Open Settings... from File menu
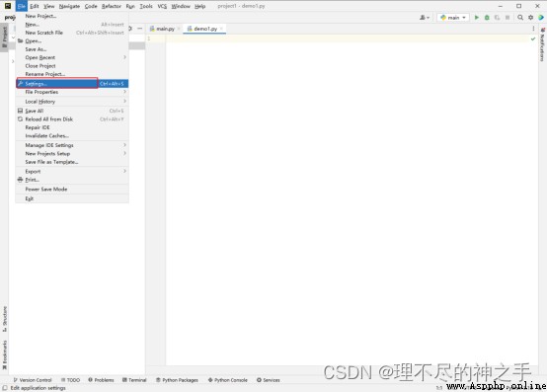 pyautogui.click(x=72, y=84)
